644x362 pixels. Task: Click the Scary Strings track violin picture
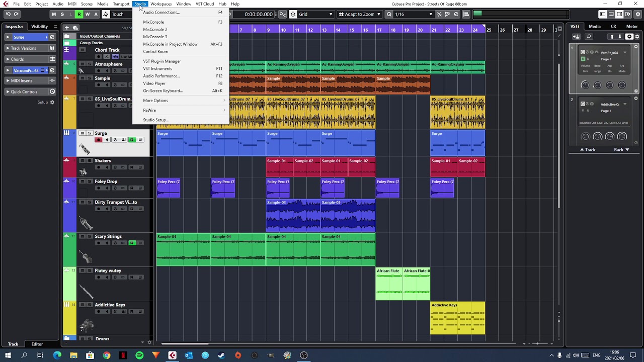85,257
